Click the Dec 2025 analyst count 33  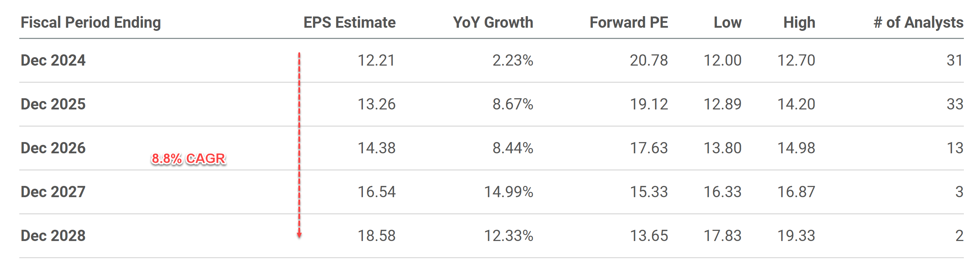(x=954, y=104)
